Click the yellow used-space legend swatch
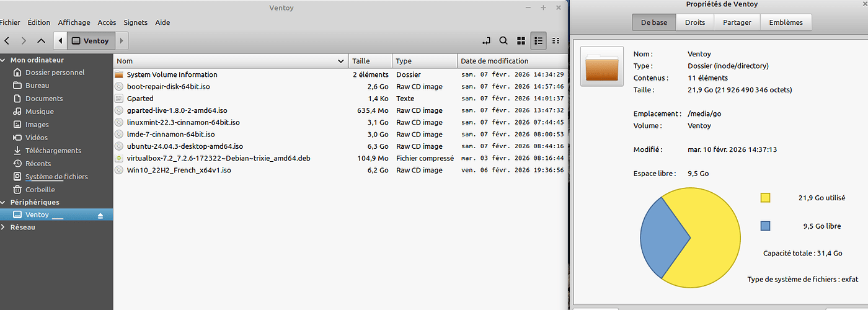The image size is (868, 310). [765, 198]
